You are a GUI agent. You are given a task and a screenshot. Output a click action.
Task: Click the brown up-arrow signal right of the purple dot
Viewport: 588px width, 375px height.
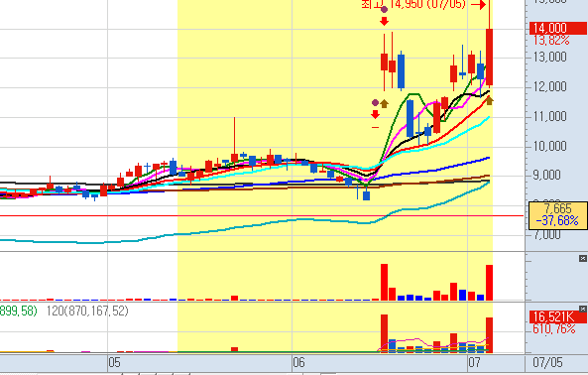(384, 103)
